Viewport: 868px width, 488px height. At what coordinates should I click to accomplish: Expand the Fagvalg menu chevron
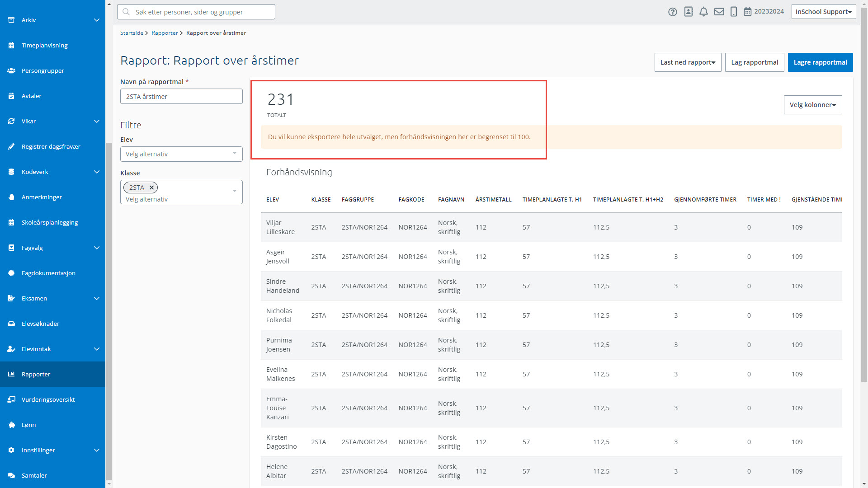point(96,248)
